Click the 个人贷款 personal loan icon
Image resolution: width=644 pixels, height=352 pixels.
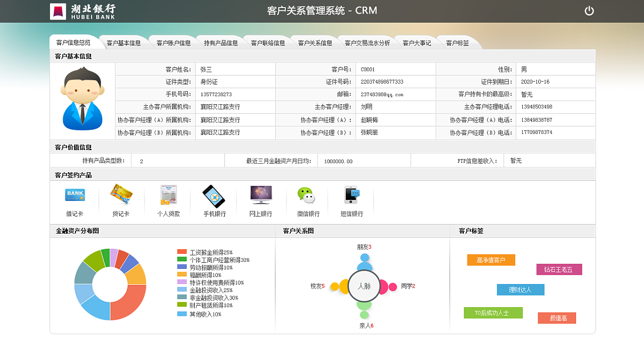(168, 195)
